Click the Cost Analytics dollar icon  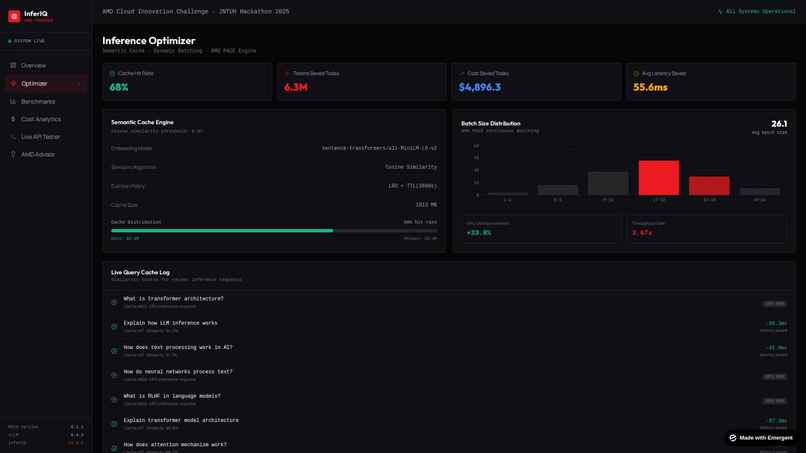pyautogui.click(x=13, y=119)
